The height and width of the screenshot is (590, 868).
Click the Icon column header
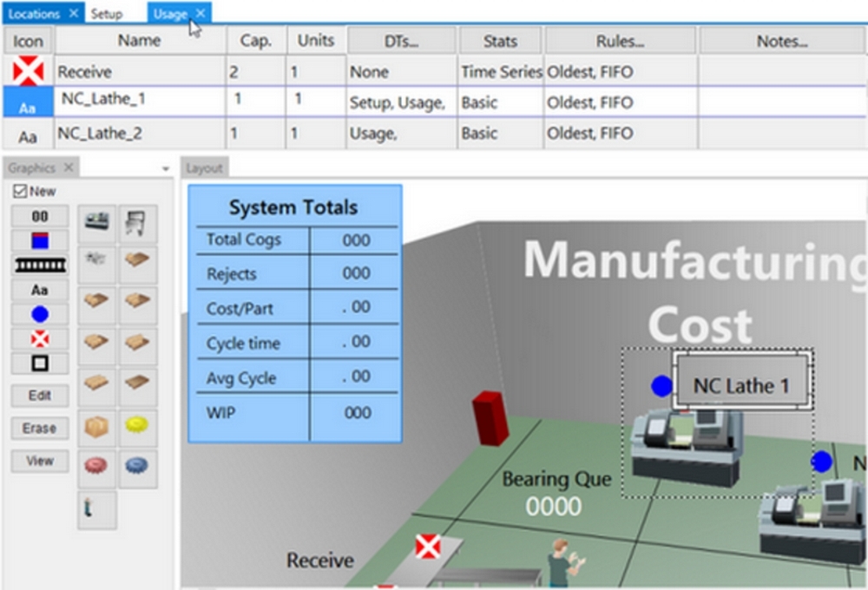29,41
